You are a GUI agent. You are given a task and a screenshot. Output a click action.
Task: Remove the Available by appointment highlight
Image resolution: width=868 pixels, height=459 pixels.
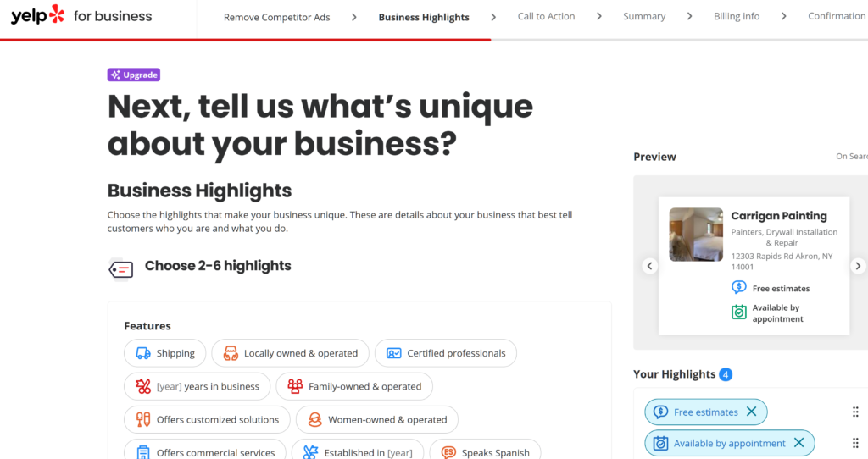coord(798,443)
